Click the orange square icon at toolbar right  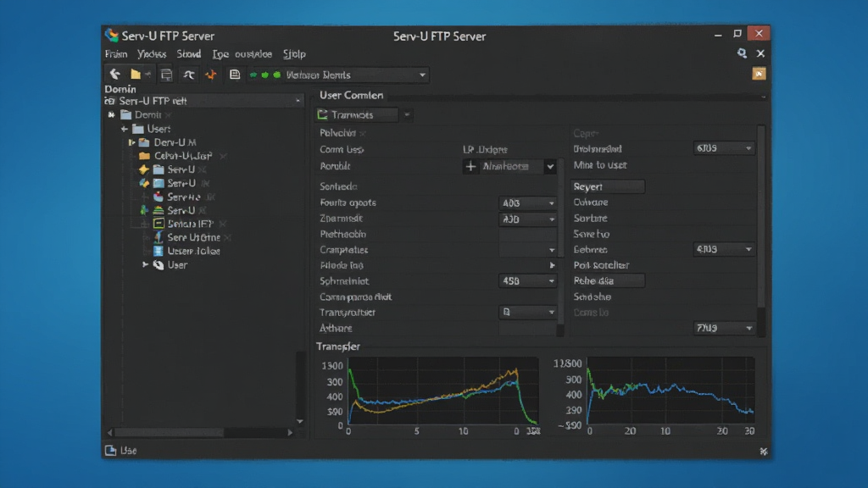coord(759,74)
